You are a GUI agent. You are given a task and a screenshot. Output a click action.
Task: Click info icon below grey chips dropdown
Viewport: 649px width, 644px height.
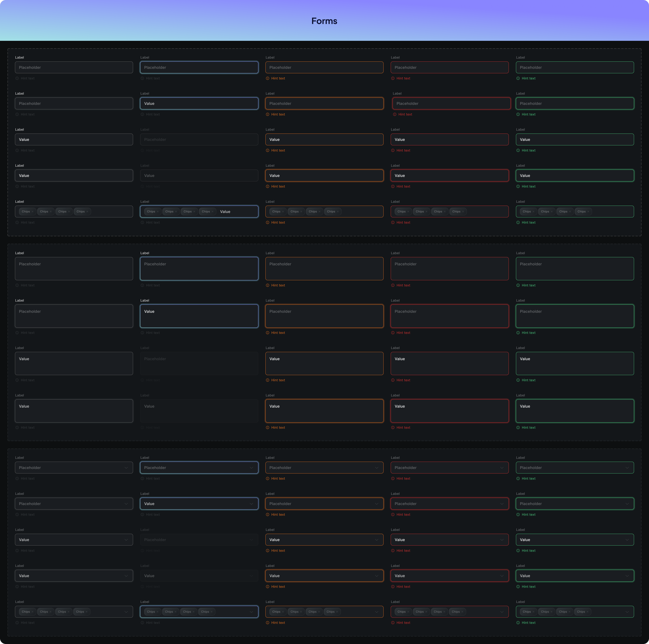17,622
